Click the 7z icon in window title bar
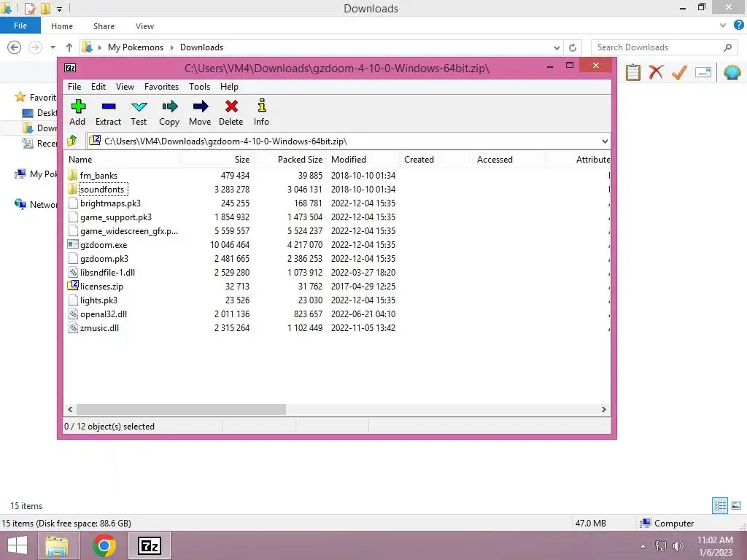747x560 pixels. (70, 68)
